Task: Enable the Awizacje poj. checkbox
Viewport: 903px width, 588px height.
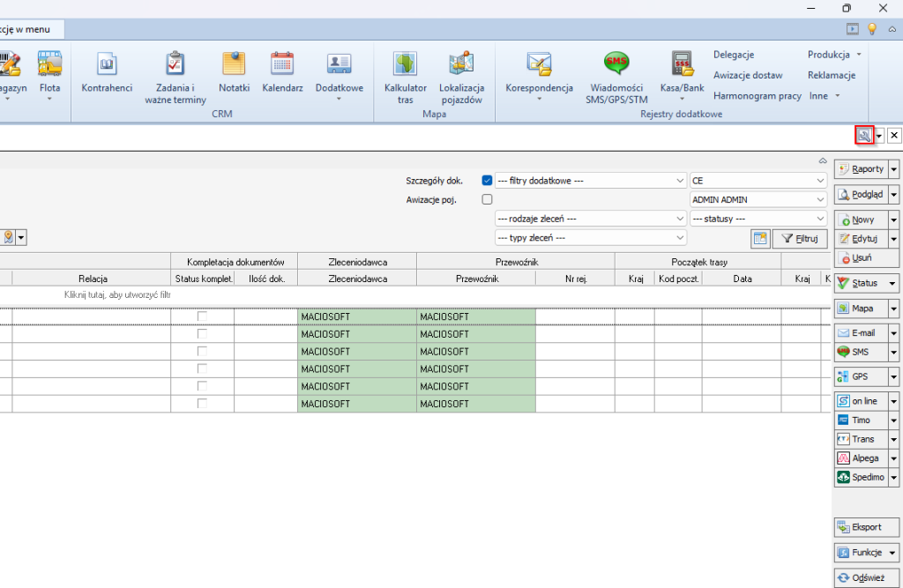Action: tap(488, 199)
